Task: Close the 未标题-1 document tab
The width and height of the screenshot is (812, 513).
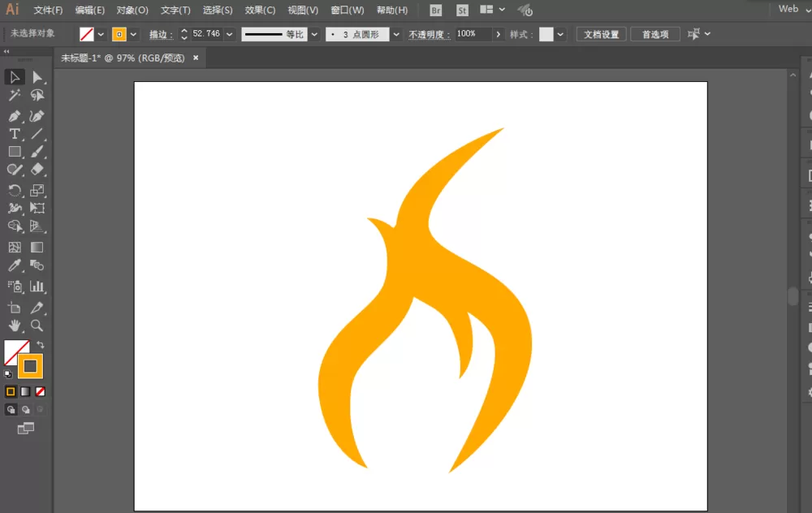Action: [196, 58]
